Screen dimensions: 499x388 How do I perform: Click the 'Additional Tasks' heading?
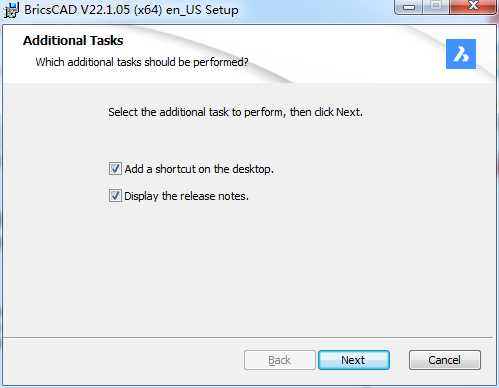click(73, 41)
